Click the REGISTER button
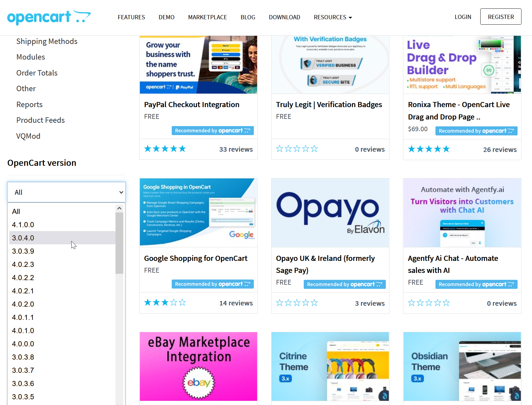532x405 pixels. tap(501, 17)
